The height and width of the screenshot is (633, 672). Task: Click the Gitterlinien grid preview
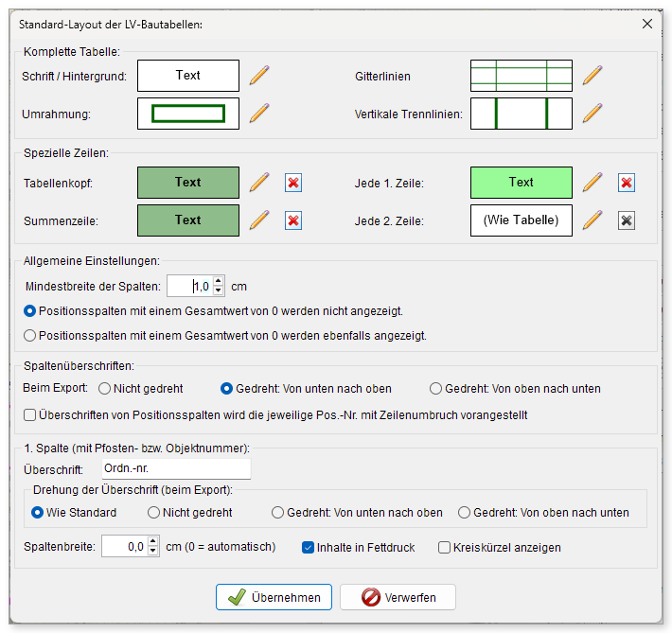click(522, 76)
